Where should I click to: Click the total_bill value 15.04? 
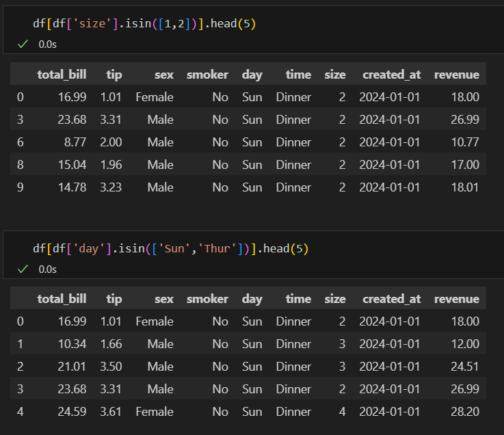[72, 165]
